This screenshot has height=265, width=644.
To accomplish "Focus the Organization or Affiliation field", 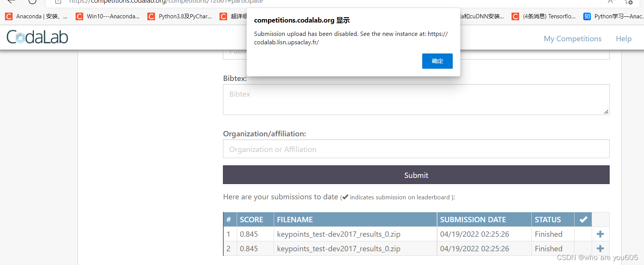I will [x=416, y=149].
